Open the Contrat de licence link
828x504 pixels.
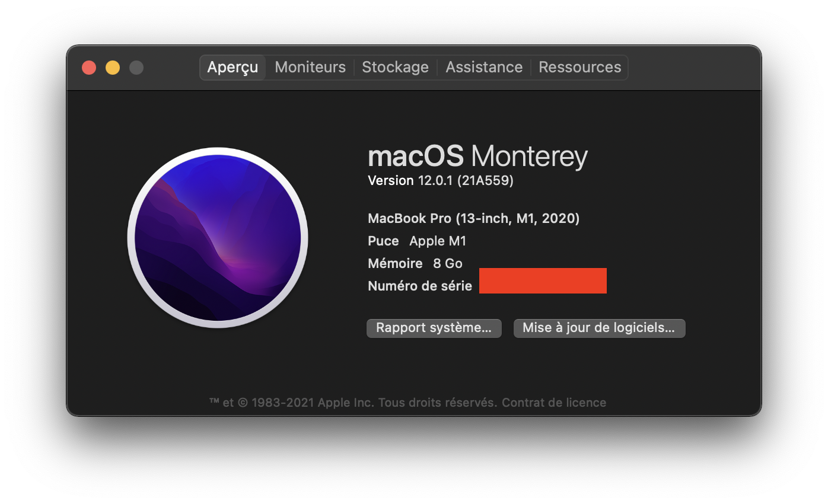coord(554,403)
